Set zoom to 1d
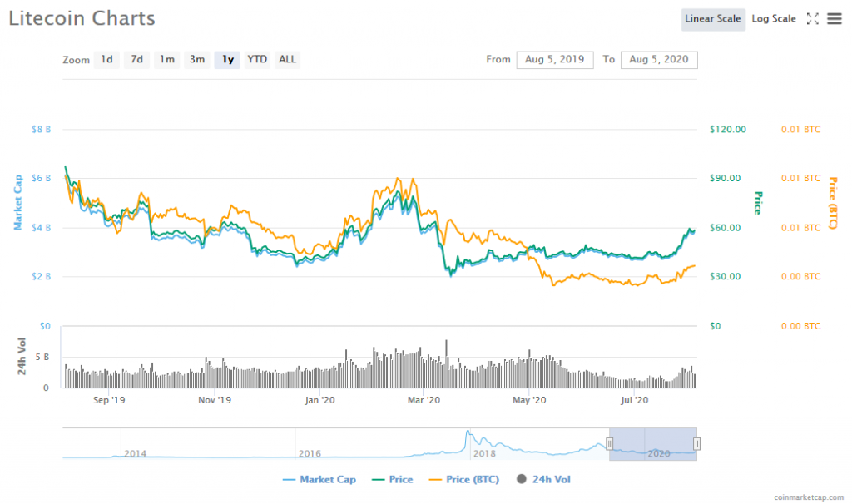Screen dimensions: 852x504 pos(107,59)
